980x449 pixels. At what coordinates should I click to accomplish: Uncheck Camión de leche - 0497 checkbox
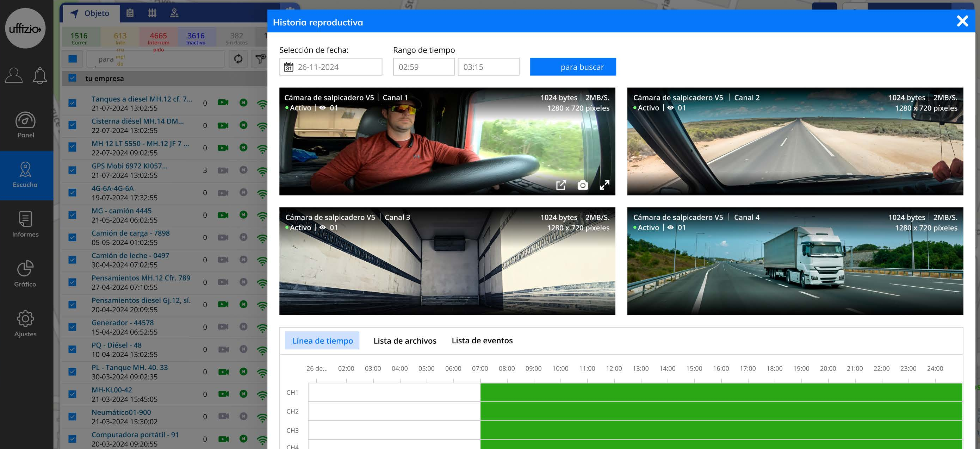pos(72,260)
